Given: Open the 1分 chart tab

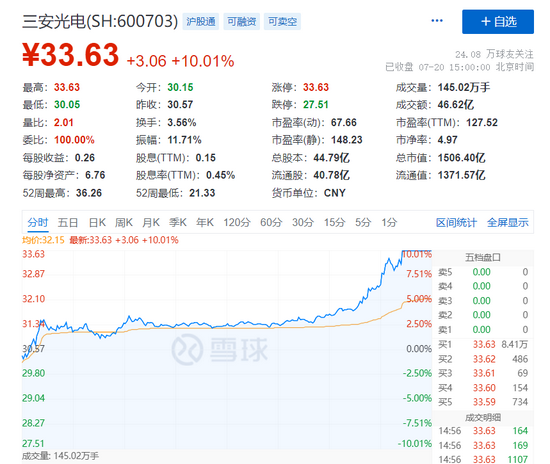Looking at the screenshot, I should tap(389, 222).
